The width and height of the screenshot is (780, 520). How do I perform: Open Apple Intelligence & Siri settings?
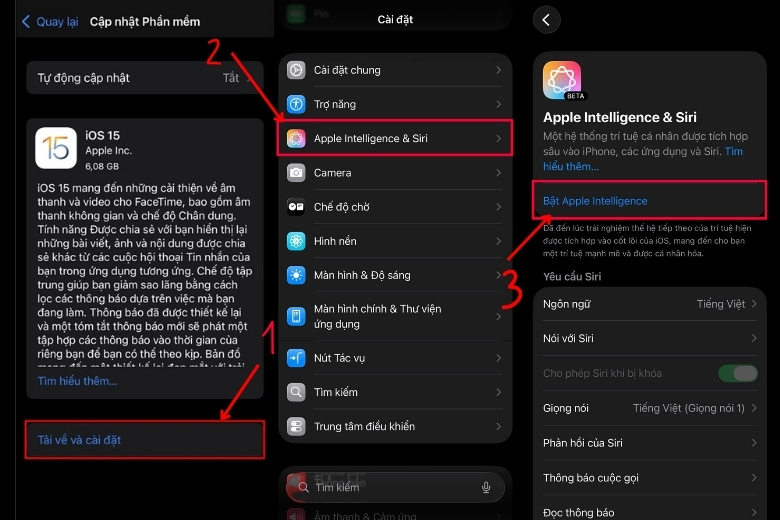pos(395,138)
